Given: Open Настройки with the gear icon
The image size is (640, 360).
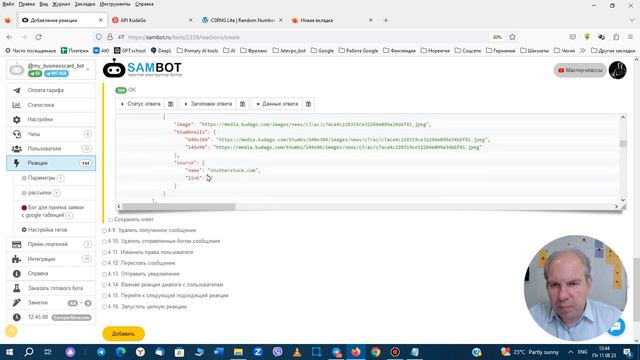Looking at the screenshot, I should point(51,120).
